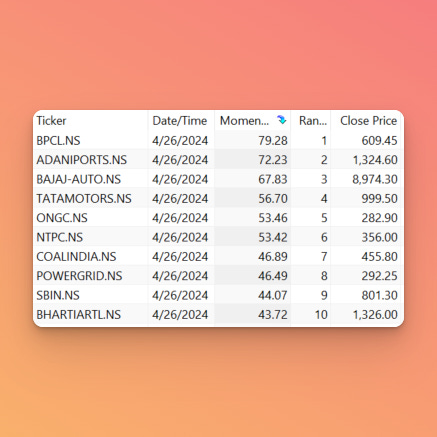Click rank 1 in BPCL.NS row
This screenshot has width=437, height=437.
tap(324, 141)
